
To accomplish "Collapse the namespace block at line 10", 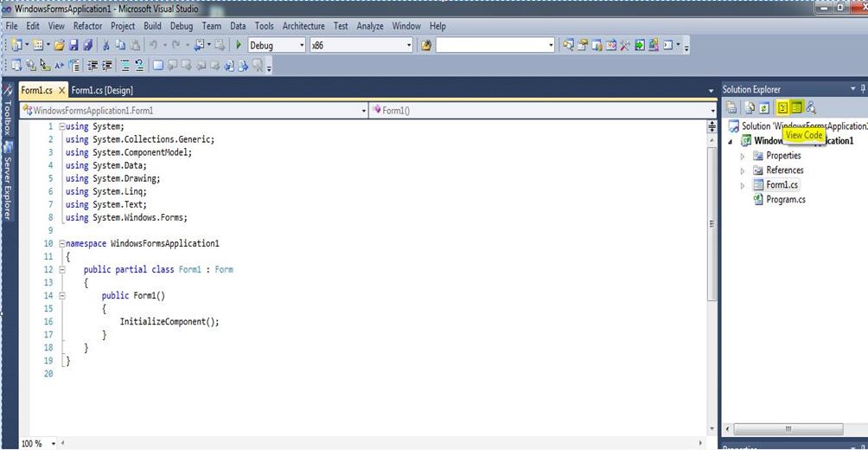I will pyautogui.click(x=62, y=243).
